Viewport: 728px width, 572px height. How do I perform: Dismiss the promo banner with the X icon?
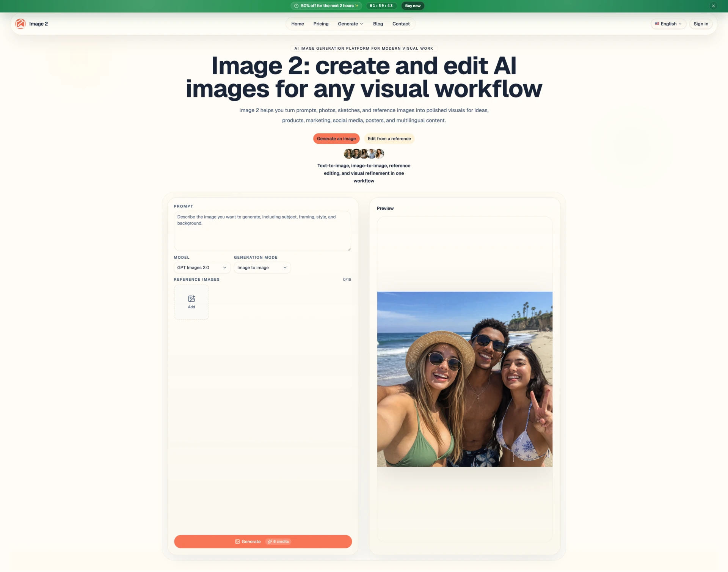713,6
